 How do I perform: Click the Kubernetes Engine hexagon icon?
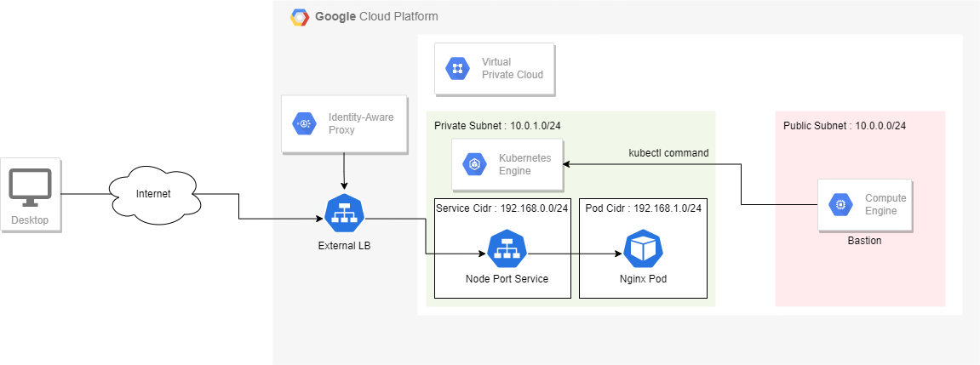pos(474,164)
